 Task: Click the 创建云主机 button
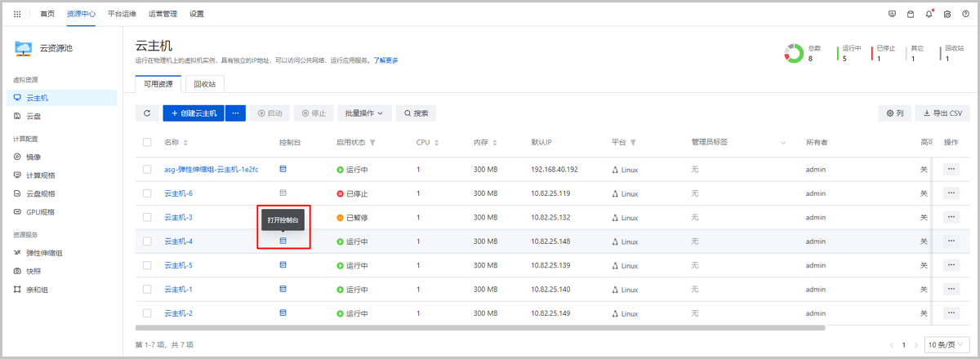194,113
